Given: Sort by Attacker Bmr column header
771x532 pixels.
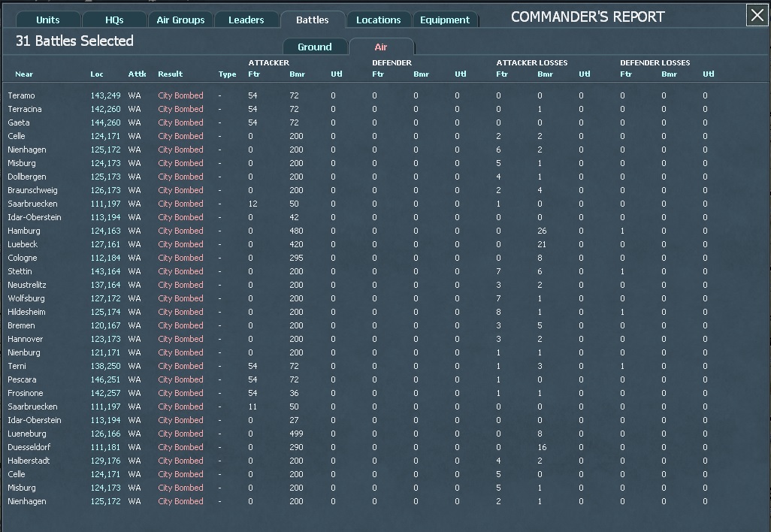Looking at the screenshot, I should (297, 74).
